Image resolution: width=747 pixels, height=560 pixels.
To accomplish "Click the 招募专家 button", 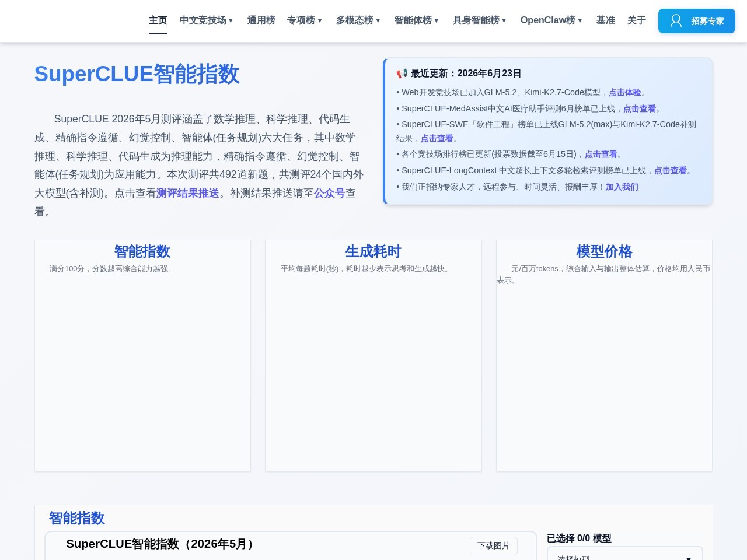I will click(697, 21).
